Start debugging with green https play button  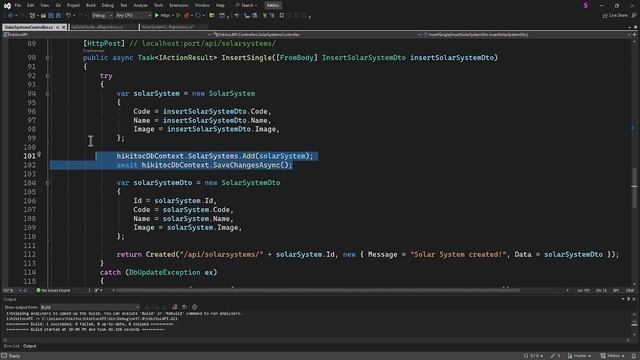(162, 16)
